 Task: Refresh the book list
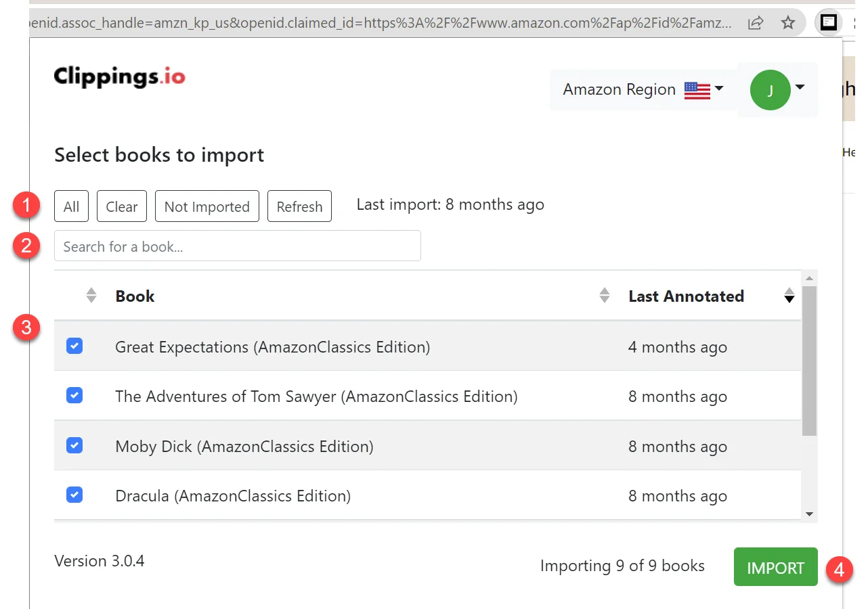[x=299, y=206]
